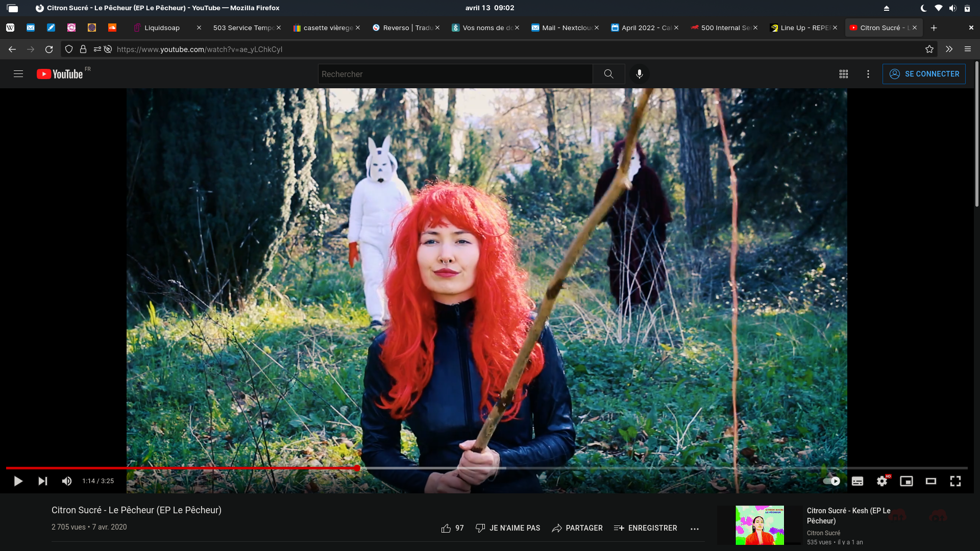The width and height of the screenshot is (980, 551).
Task: Open the YouTube apps grid
Action: point(844,74)
